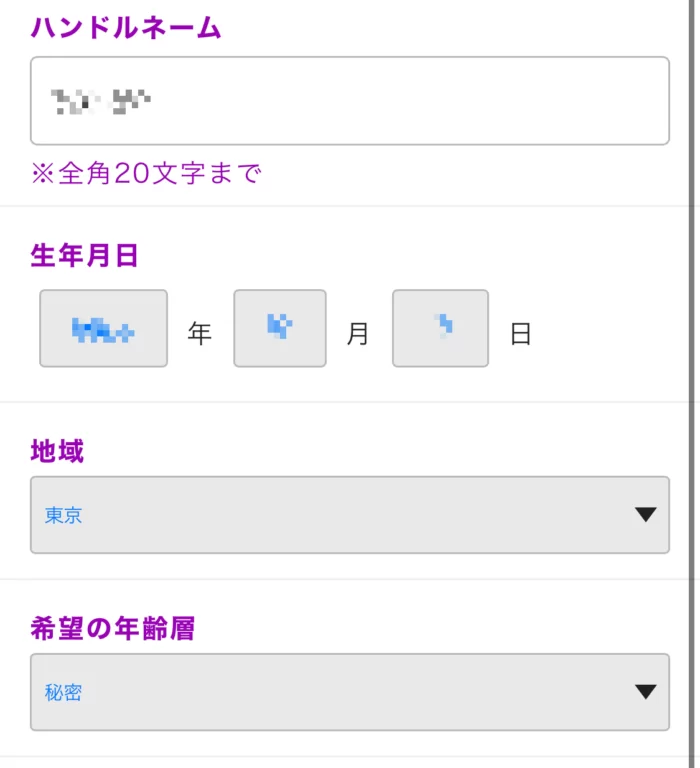Click the vertical scrollbar on the right edge
700x768 pixels.
coord(691,384)
